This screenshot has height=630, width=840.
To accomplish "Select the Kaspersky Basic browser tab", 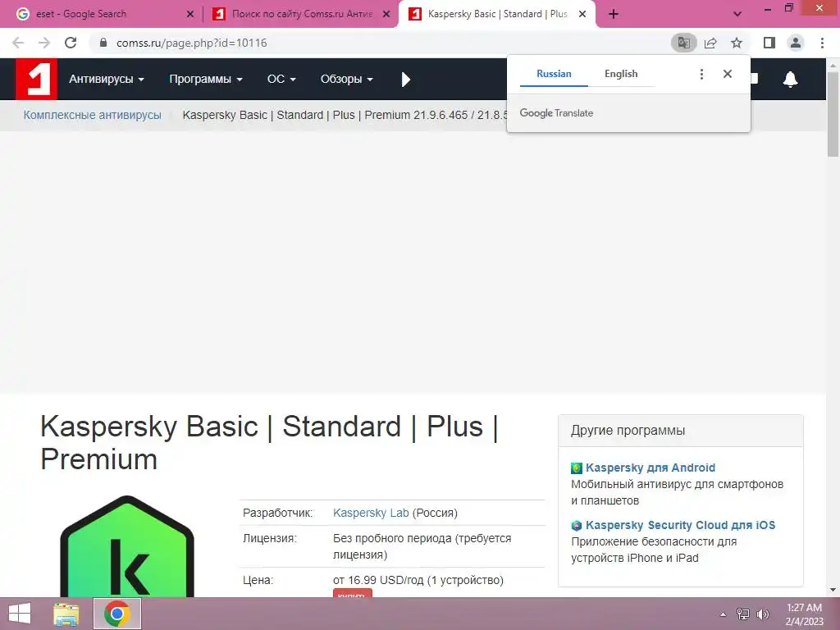I will point(498,14).
